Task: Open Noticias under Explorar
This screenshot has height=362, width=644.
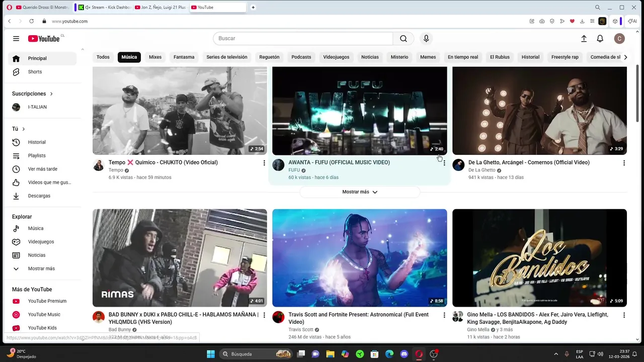Action: (x=42, y=255)
